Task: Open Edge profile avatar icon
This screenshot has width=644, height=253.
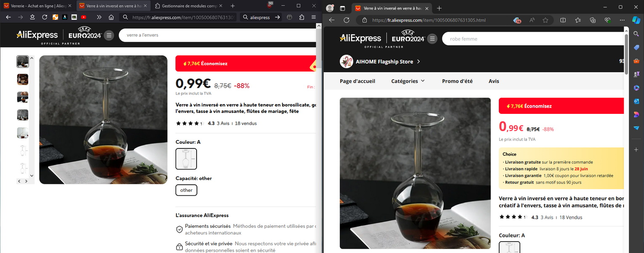Action: [x=330, y=8]
